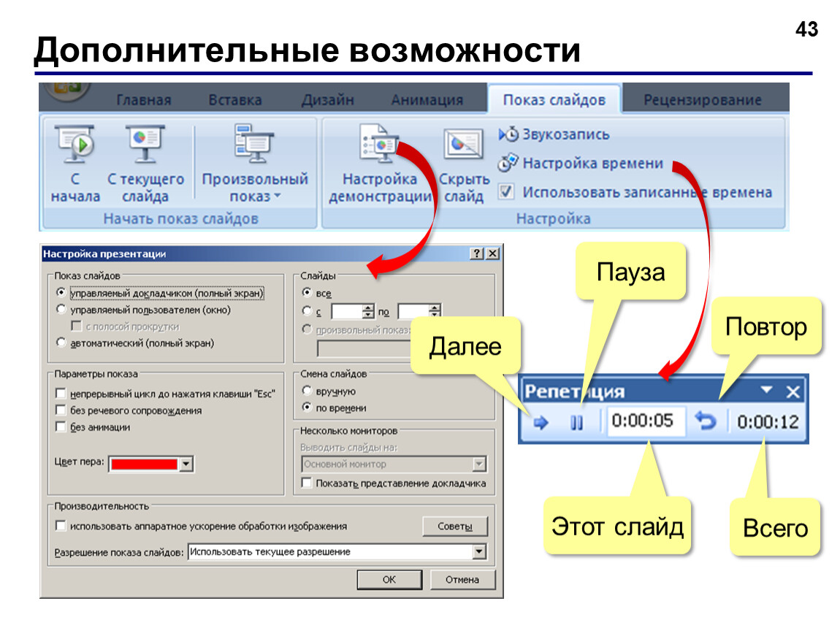The width and height of the screenshot is (840, 631).
Task: Click 'по' slide number spinner
Action: [x=435, y=310]
